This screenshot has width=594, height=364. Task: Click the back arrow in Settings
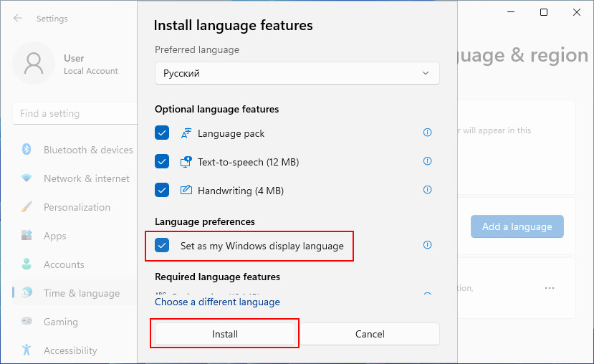[18, 19]
